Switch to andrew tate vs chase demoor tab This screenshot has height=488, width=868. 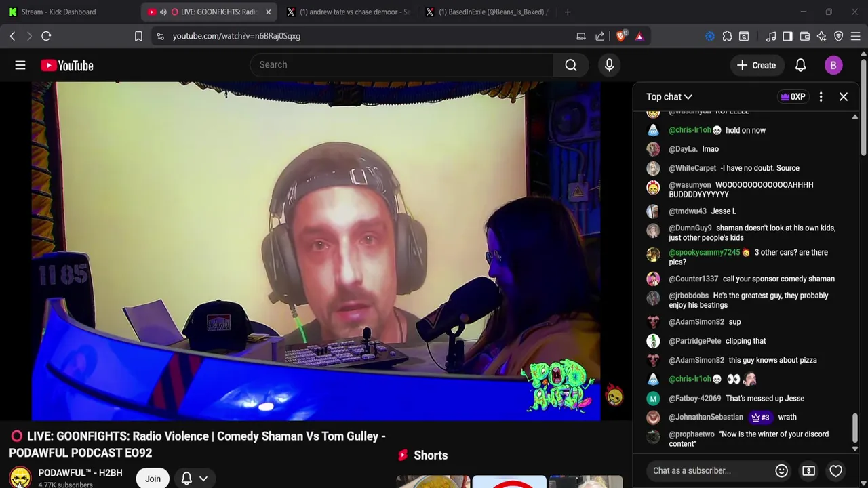click(349, 12)
